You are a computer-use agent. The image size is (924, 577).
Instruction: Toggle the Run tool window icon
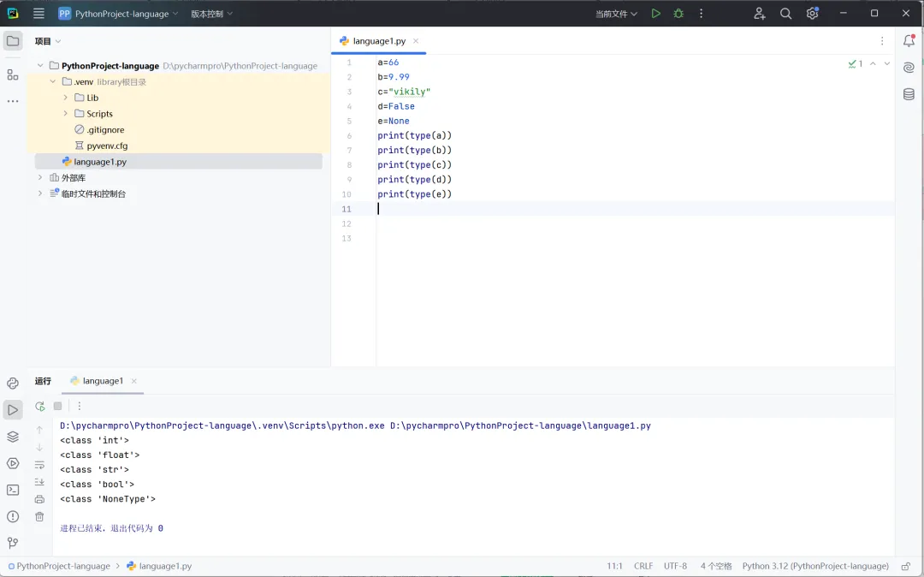13,409
